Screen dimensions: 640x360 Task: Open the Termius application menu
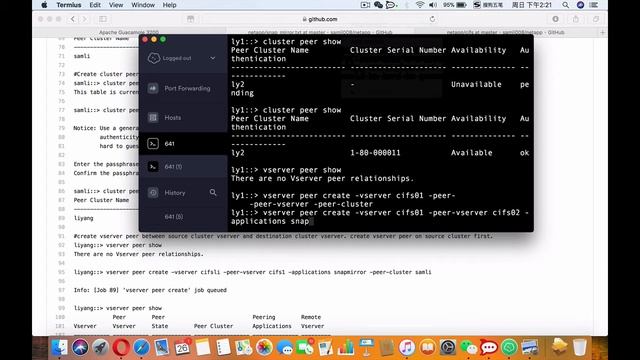tap(69, 5)
